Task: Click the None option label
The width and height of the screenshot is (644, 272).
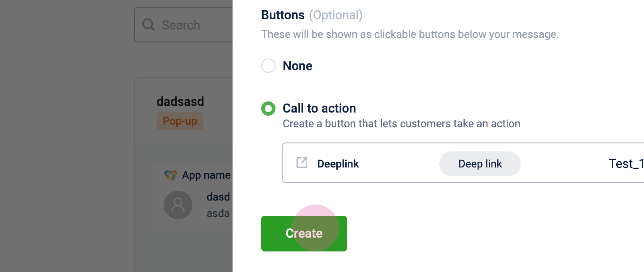Action: pos(297,66)
